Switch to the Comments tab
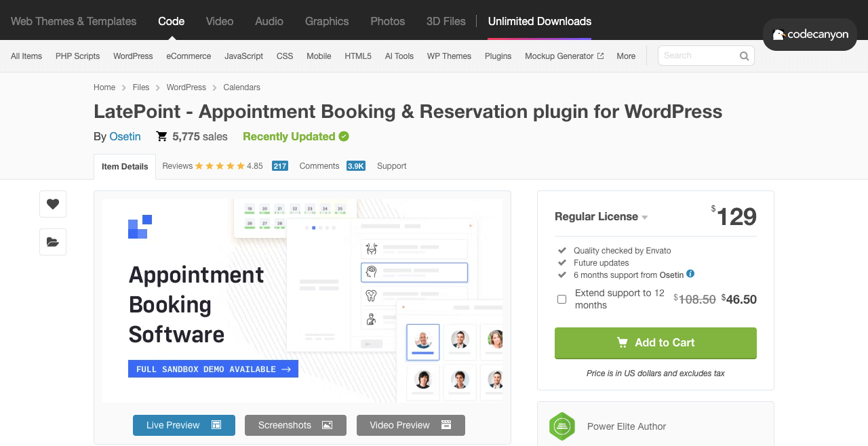The height and width of the screenshot is (446, 868). [x=319, y=166]
